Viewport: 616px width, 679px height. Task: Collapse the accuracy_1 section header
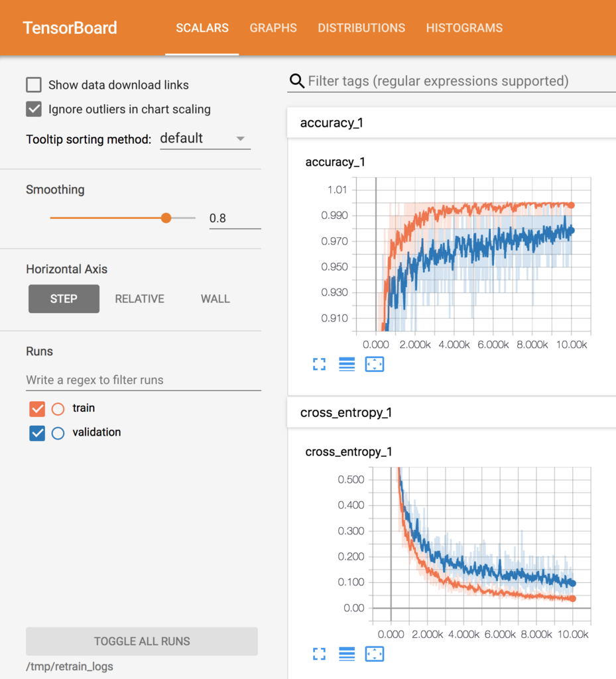(x=452, y=123)
